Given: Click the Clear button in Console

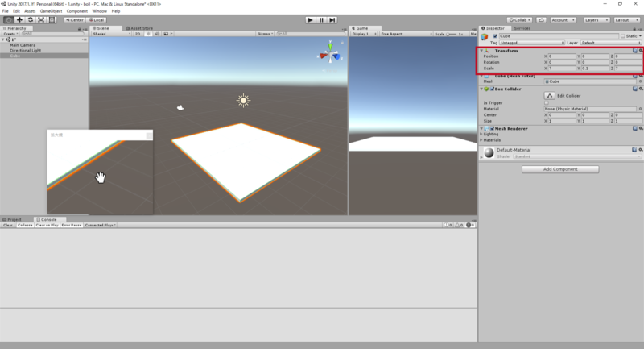Looking at the screenshot, I should (8, 225).
